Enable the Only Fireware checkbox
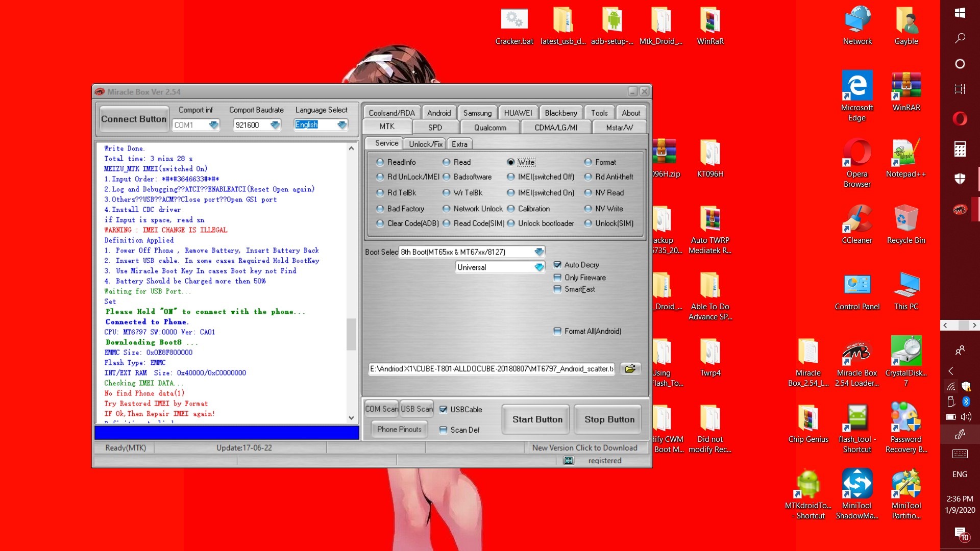Image resolution: width=980 pixels, height=551 pixels. (557, 278)
